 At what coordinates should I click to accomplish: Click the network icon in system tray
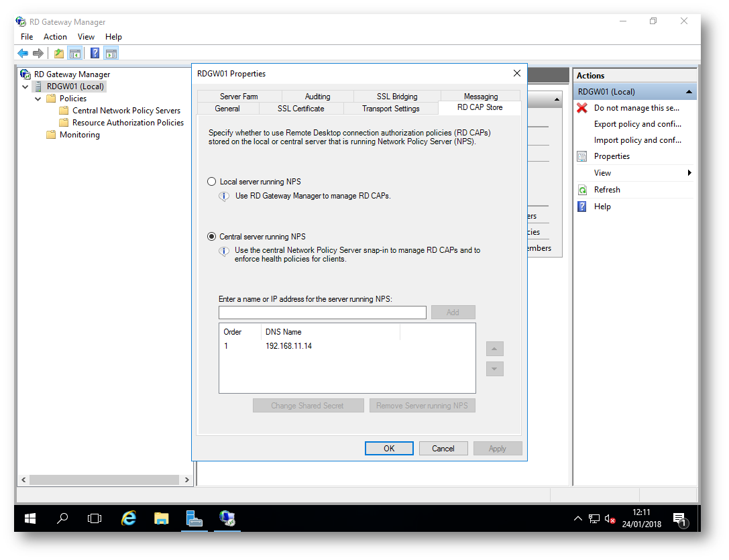click(x=594, y=518)
